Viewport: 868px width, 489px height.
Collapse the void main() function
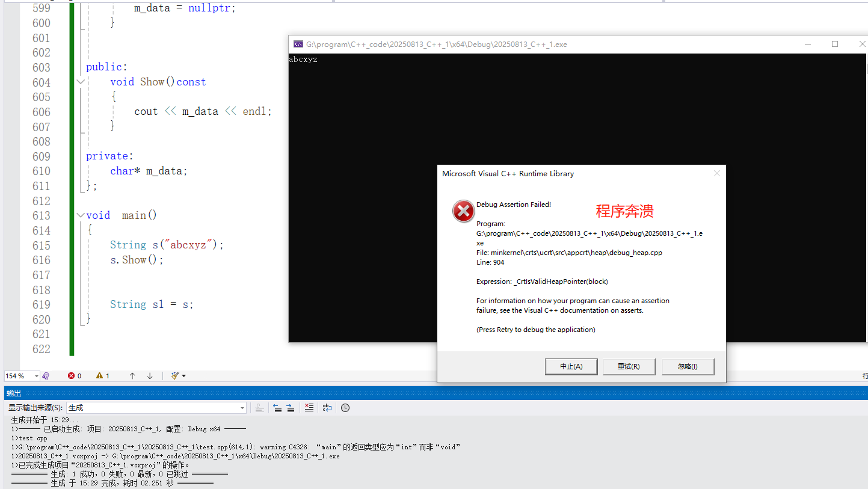click(x=81, y=215)
